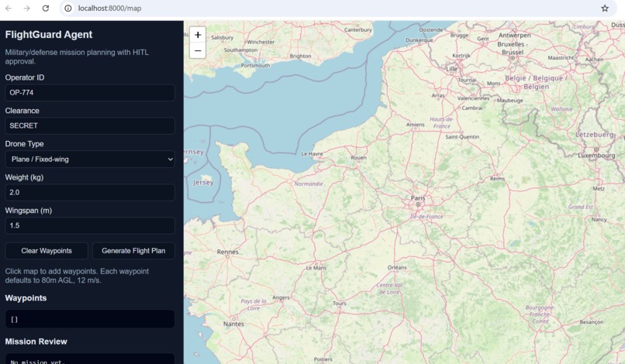Click Reims on the map

click(x=498, y=178)
